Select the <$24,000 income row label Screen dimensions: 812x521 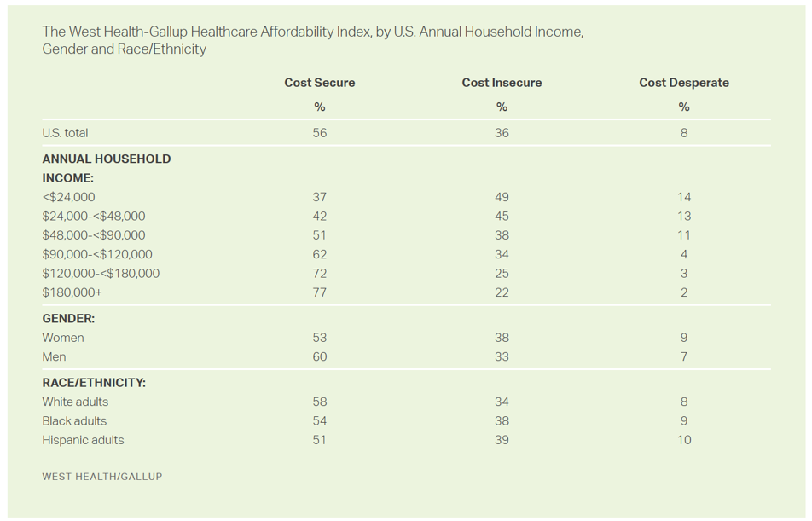(x=70, y=197)
